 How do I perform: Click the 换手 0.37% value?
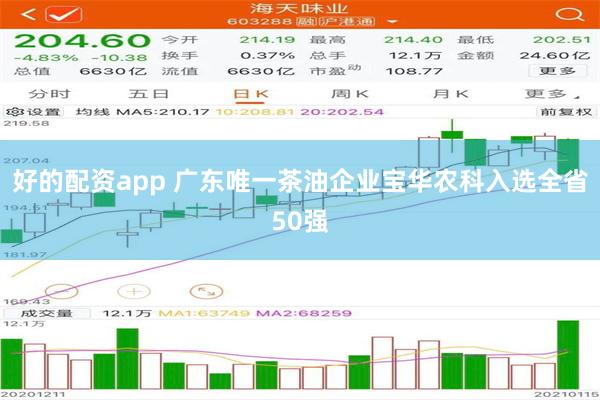click(x=268, y=56)
